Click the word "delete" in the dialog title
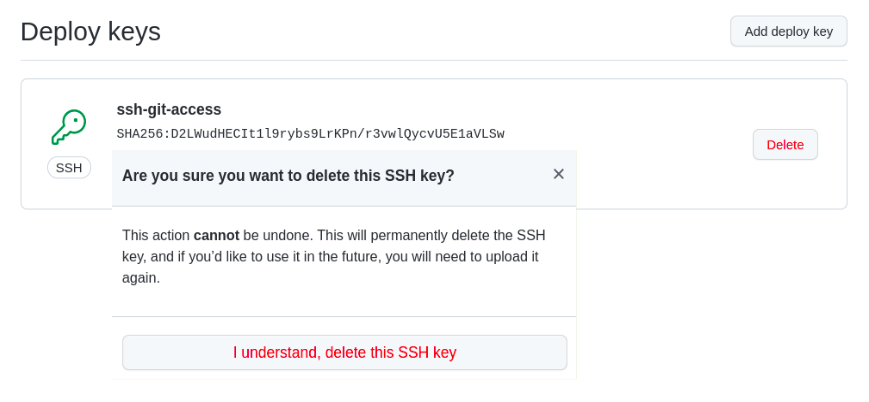Image resolution: width=869 pixels, height=402 pixels. [330, 176]
